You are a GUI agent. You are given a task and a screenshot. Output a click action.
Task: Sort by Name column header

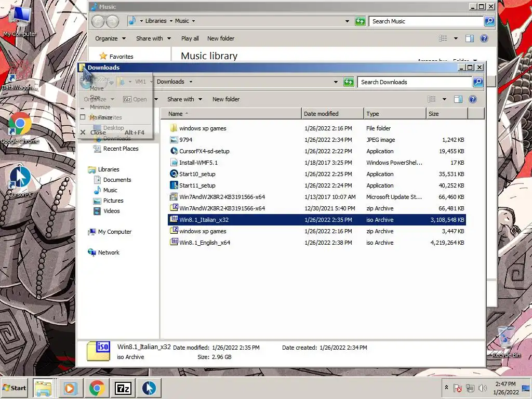pos(231,114)
